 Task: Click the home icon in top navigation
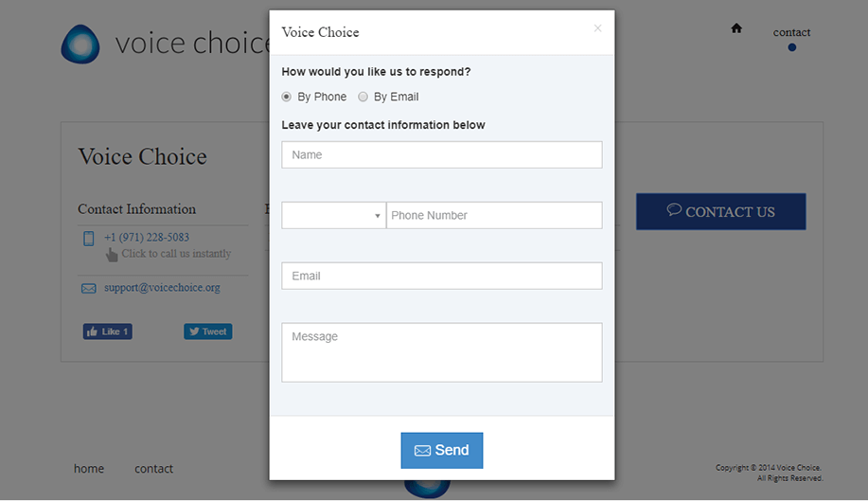pyautogui.click(x=736, y=28)
